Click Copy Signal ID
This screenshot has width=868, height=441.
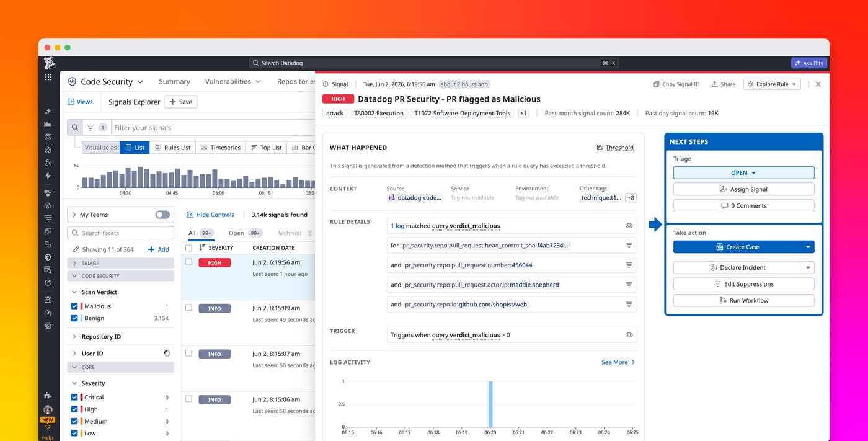click(676, 84)
